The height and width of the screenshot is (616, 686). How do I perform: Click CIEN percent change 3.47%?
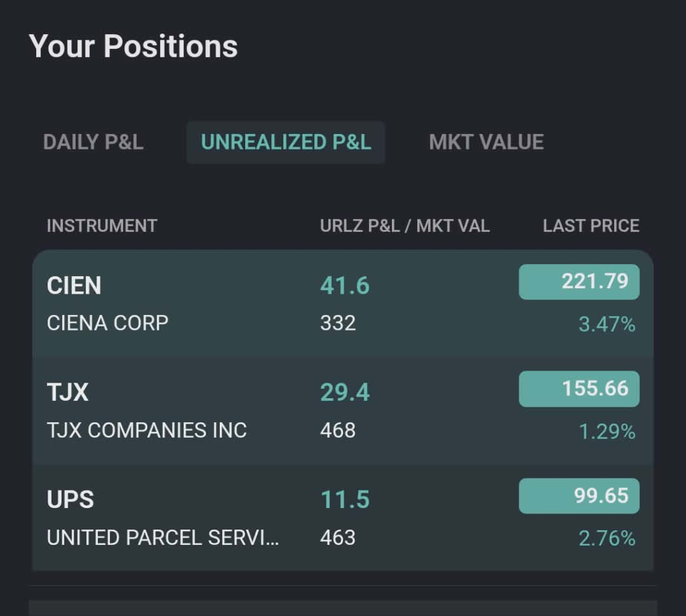pos(607,324)
